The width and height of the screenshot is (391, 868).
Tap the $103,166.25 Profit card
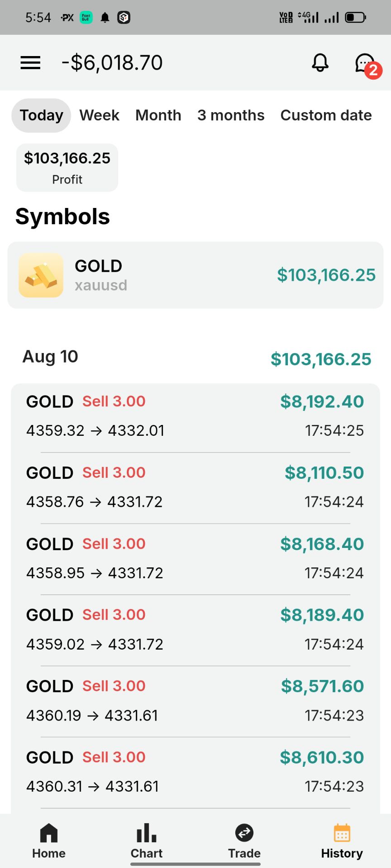[67, 168]
